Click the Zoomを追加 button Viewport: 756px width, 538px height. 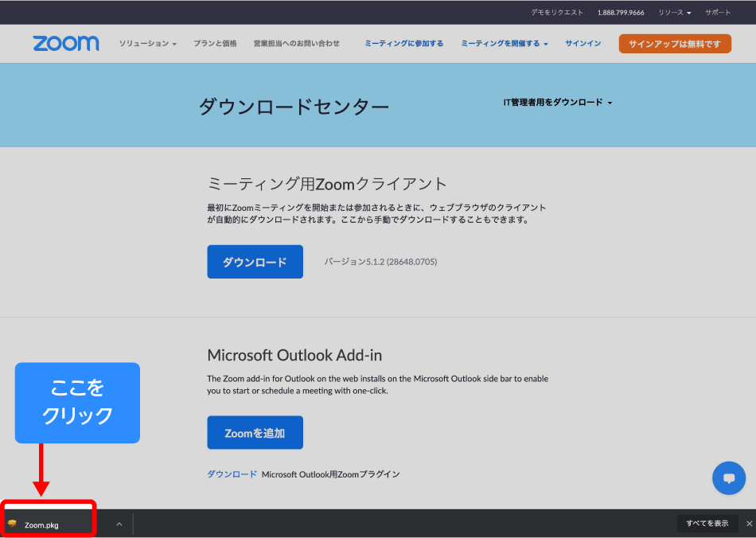(x=255, y=432)
